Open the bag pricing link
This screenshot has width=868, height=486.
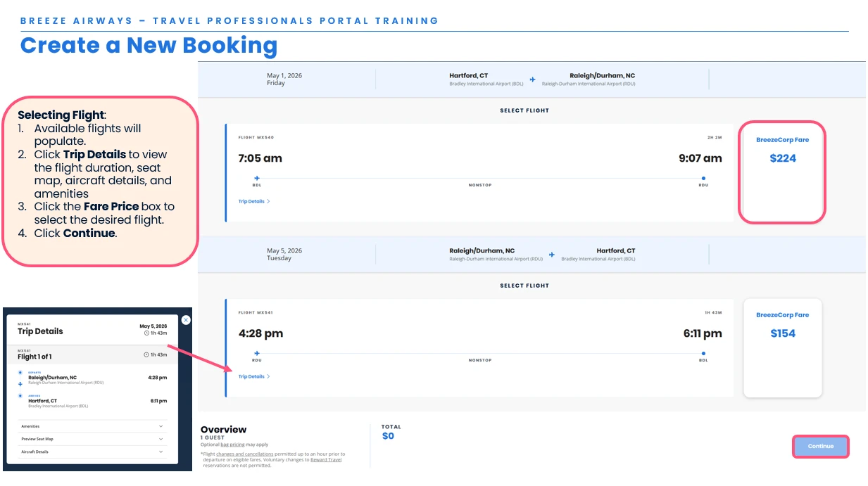pyautogui.click(x=234, y=445)
